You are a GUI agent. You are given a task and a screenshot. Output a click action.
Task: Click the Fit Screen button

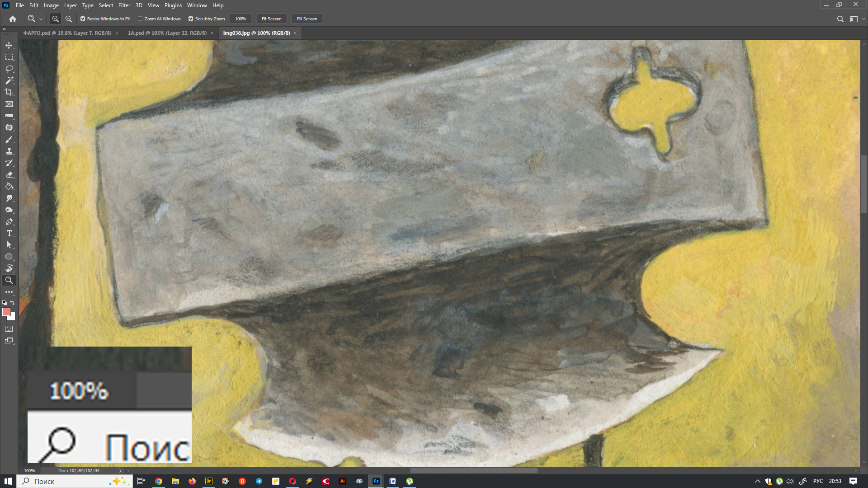(x=271, y=19)
